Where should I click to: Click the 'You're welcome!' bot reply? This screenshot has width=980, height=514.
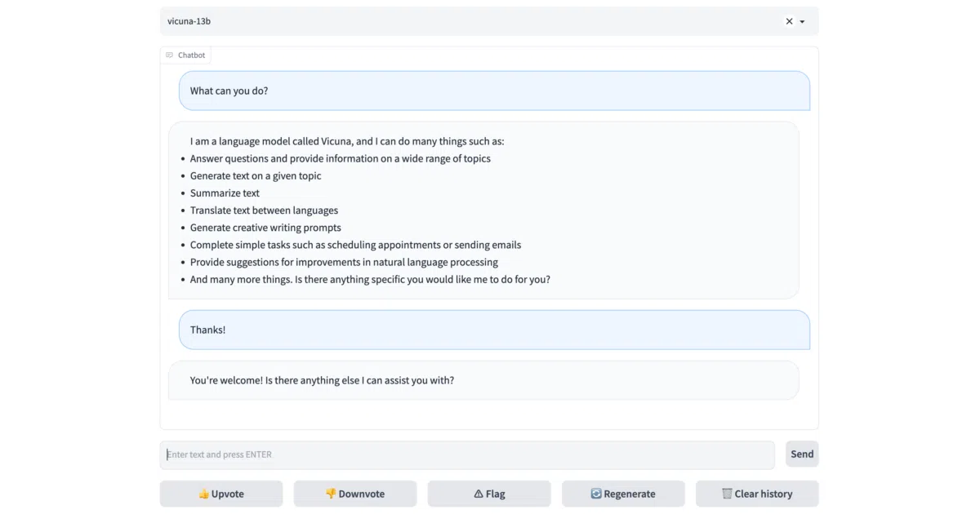click(483, 380)
